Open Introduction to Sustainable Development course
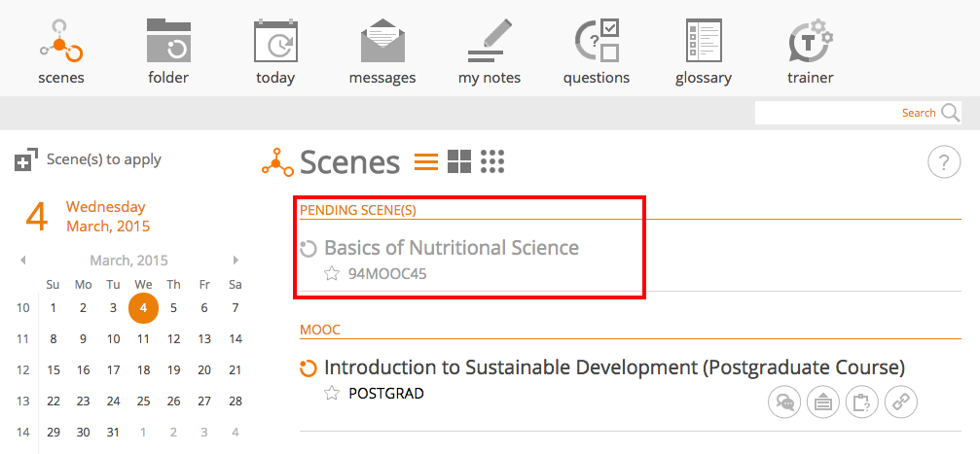The image size is (980, 454). [614, 367]
